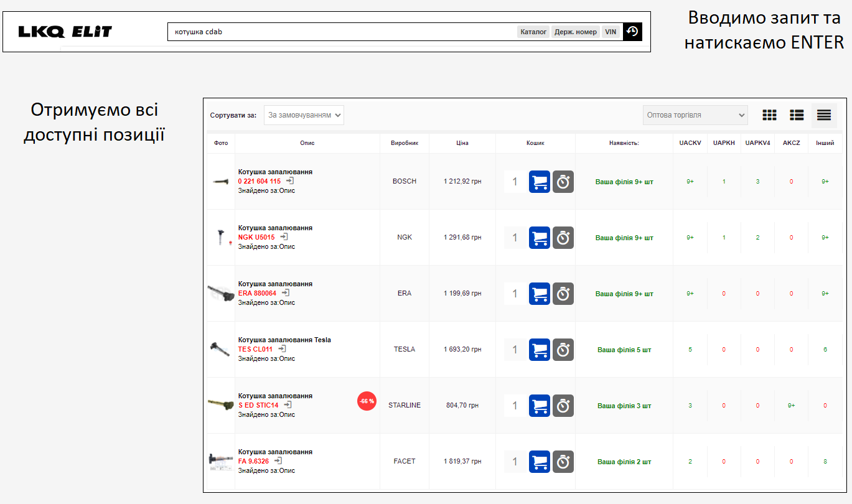The image size is (852, 504).
Task: Switch to the grid tile view
Action: pyautogui.click(x=770, y=115)
